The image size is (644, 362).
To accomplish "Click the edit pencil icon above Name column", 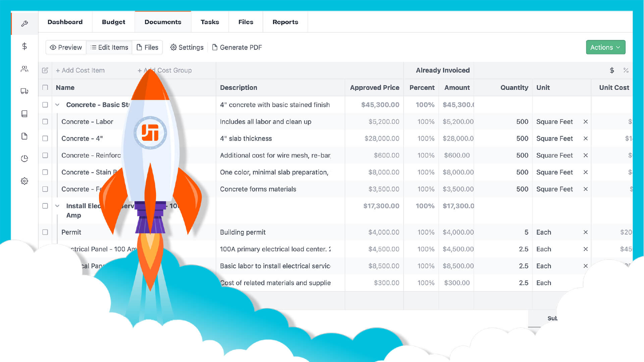I will point(45,70).
